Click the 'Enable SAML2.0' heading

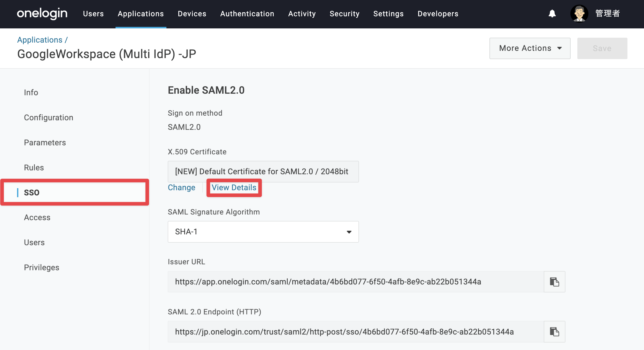coord(206,90)
